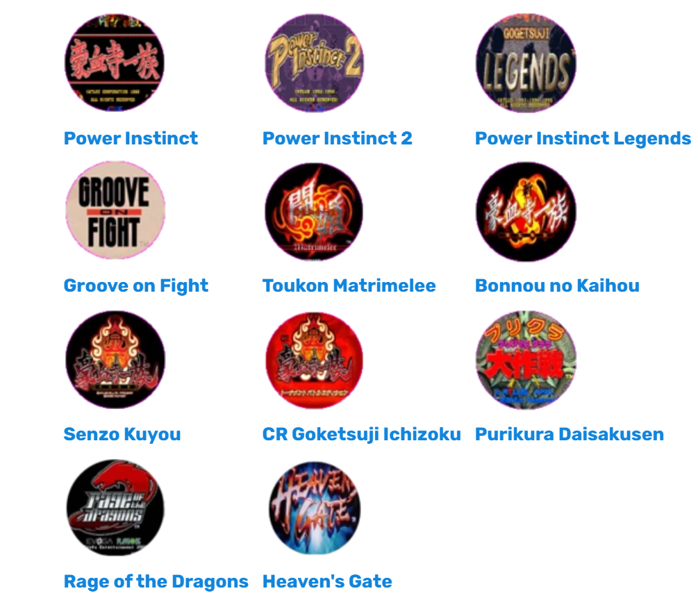Open the Rage of the Dragons icon
The height and width of the screenshot is (616, 698).
115,508
